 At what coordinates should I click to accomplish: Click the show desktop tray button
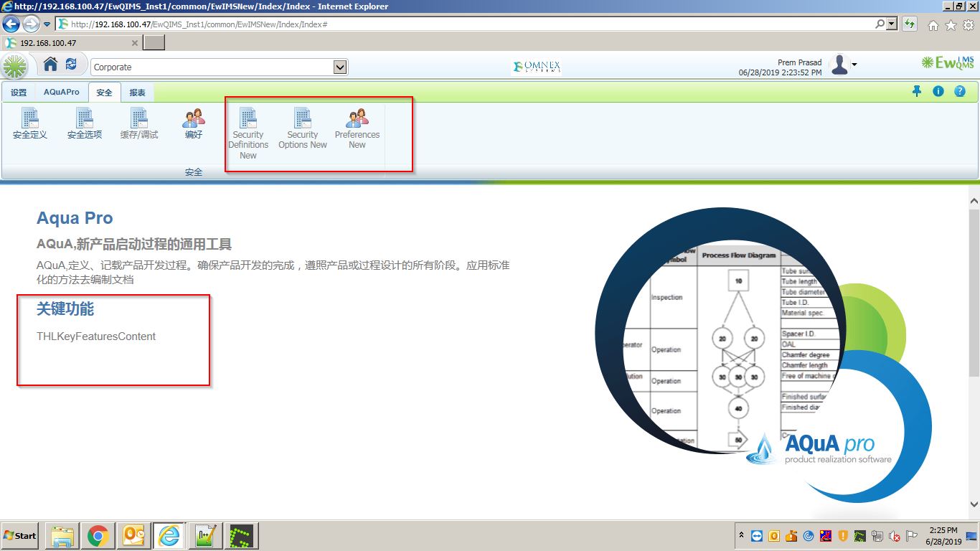[x=973, y=536]
